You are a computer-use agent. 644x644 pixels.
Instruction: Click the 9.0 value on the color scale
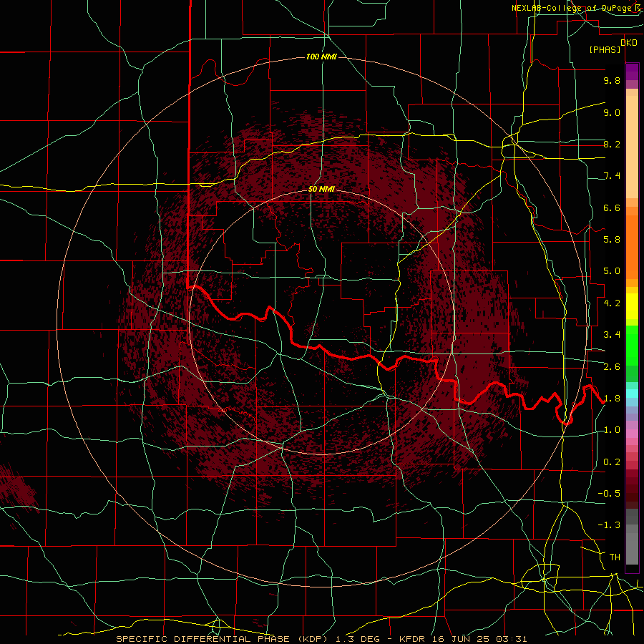(x=612, y=112)
